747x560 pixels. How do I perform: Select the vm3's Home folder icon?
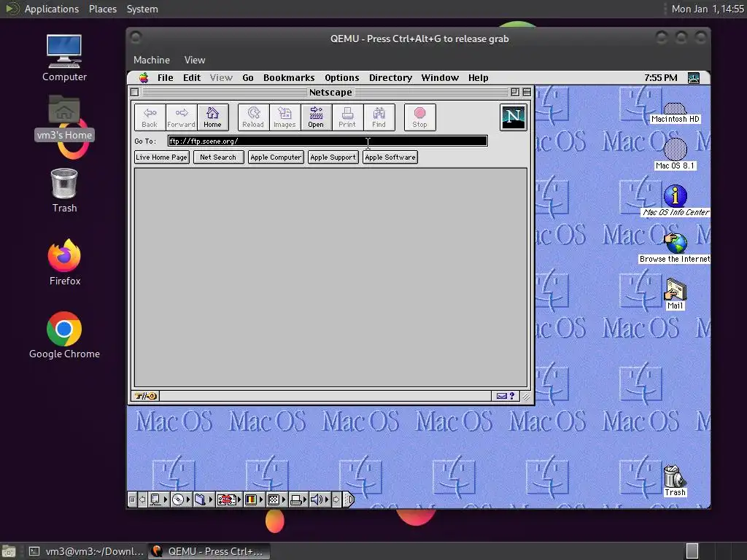tap(64, 118)
